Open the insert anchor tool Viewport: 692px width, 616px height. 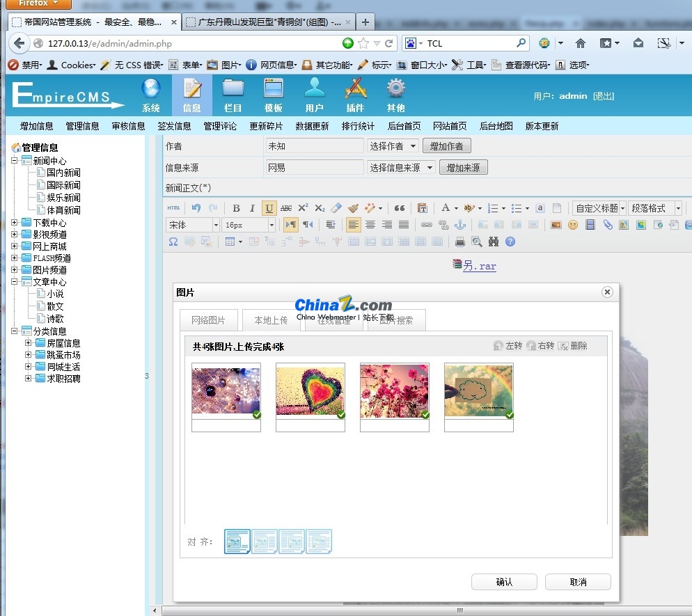tap(461, 225)
